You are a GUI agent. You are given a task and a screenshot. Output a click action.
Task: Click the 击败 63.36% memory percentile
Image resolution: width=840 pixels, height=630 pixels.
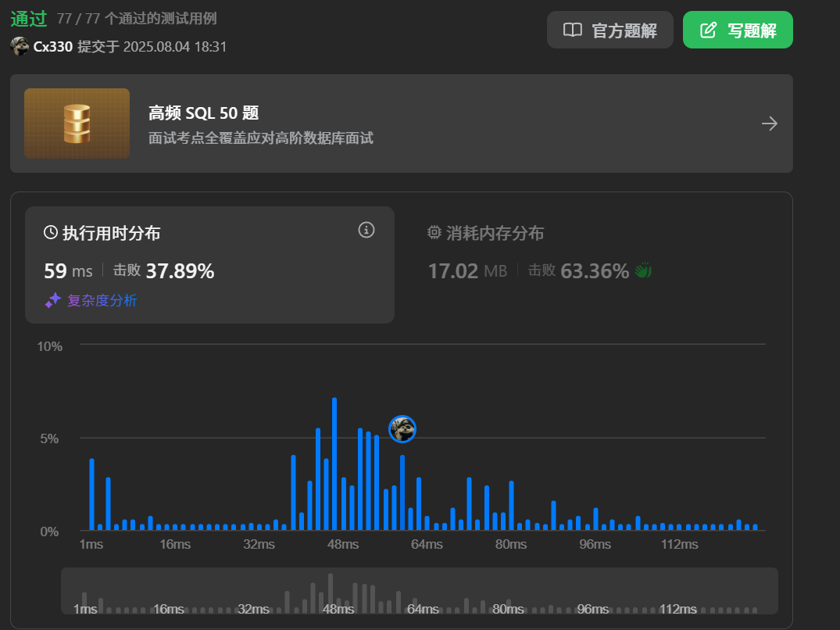click(578, 271)
